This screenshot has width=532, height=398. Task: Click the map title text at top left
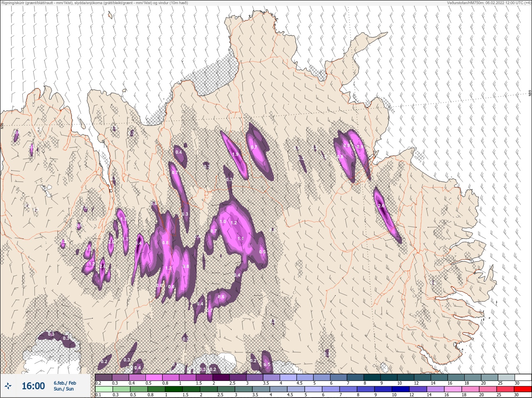pyautogui.click(x=95, y=3)
